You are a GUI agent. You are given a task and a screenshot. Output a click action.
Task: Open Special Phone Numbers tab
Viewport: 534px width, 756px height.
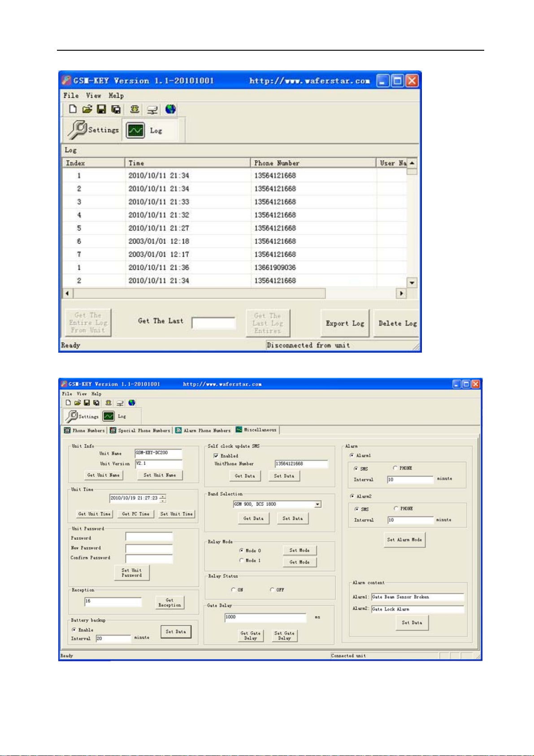140,430
